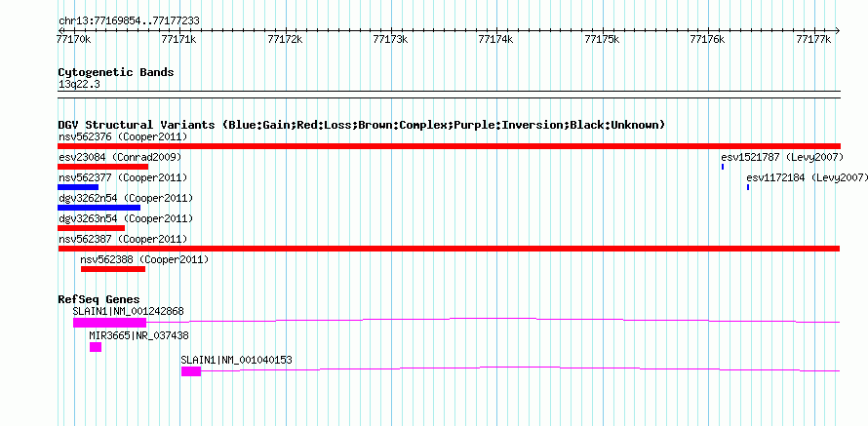Select nsv562387 (Cooper2011) label
Image resolution: width=868 pixels, height=426 pixels.
(123, 239)
